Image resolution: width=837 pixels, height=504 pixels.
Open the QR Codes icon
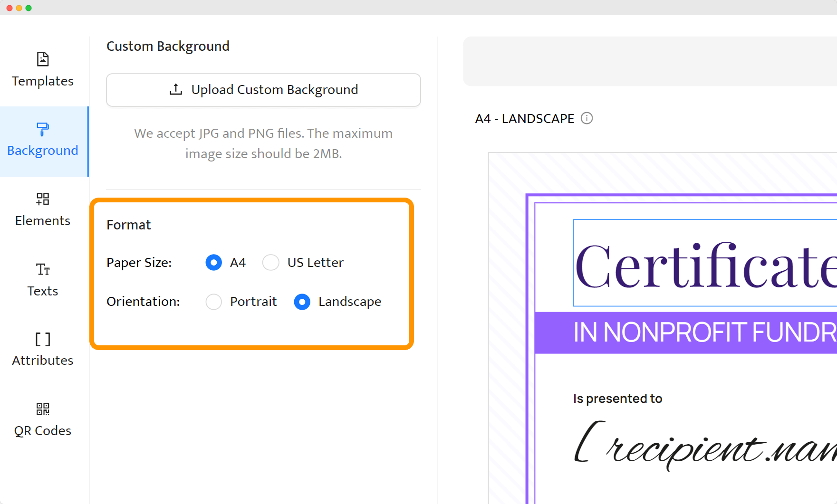pyautogui.click(x=43, y=409)
